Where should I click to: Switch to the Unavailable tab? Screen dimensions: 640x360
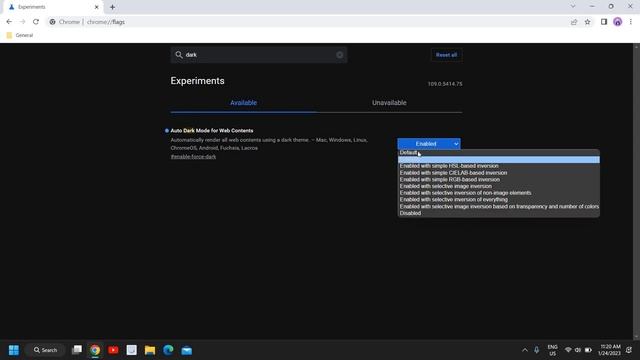click(x=389, y=103)
